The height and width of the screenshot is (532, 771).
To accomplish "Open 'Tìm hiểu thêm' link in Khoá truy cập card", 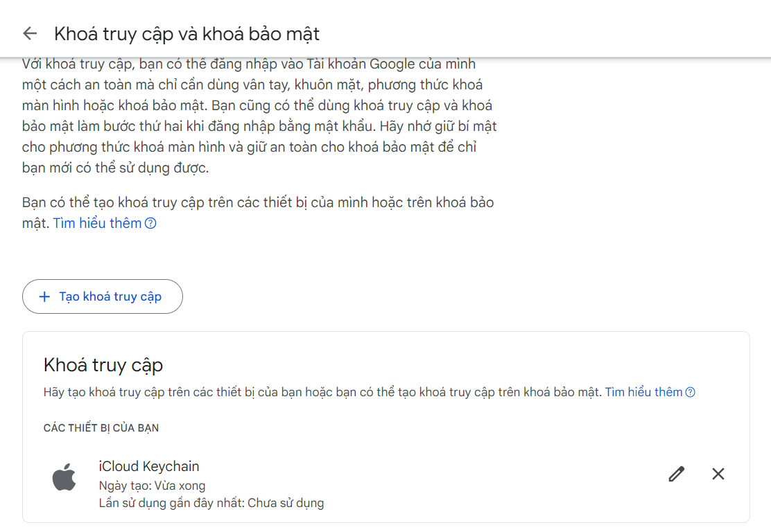I will [x=643, y=392].
